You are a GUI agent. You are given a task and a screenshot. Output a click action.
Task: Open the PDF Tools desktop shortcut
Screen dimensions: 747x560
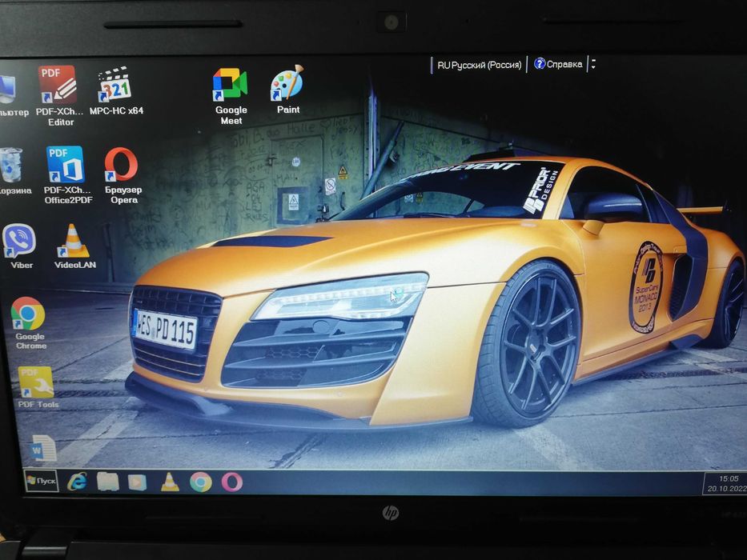(38, 386)
